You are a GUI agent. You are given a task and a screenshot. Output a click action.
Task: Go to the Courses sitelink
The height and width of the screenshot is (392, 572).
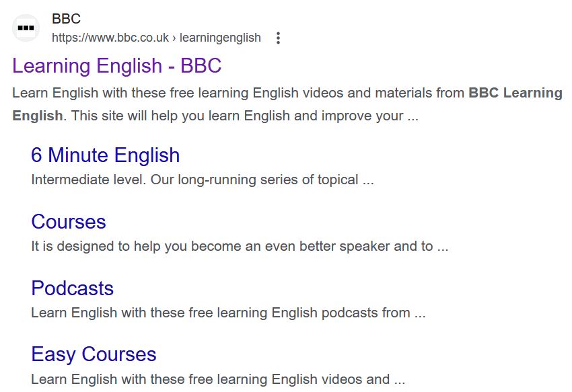(x=69, y=222)
